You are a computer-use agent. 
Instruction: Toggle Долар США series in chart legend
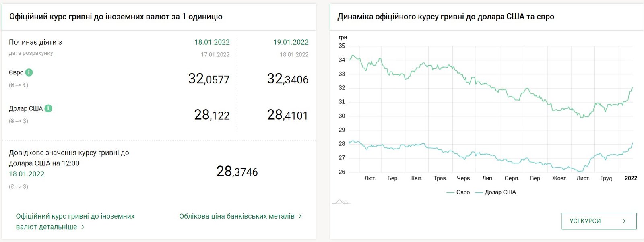[x=495, y=192]
